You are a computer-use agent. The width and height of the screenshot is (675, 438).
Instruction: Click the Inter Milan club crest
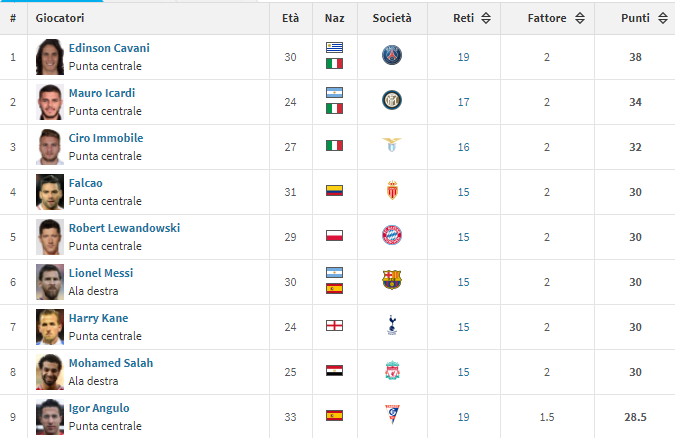tap(392, 100)
